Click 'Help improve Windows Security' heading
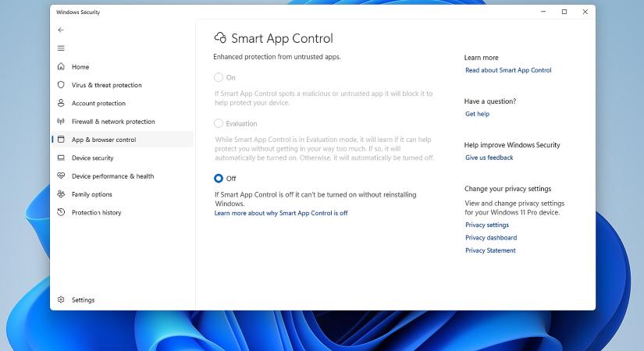 click(512, 145)
